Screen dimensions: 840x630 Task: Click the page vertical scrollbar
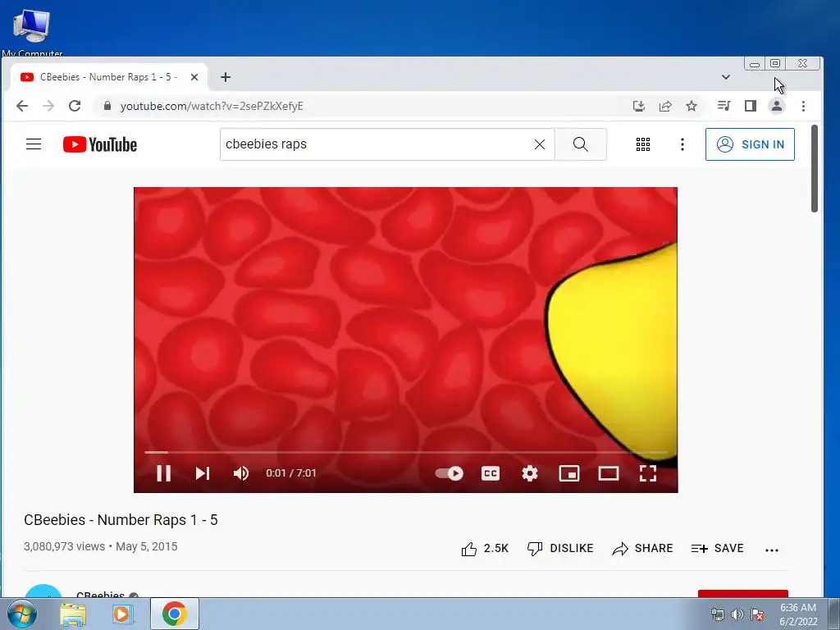(x=815, y=168)
